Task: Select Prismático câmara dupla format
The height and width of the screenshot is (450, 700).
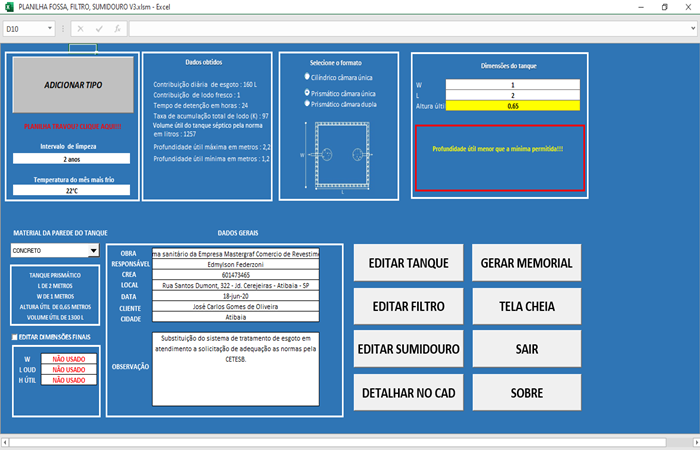Action: (307, 103)
